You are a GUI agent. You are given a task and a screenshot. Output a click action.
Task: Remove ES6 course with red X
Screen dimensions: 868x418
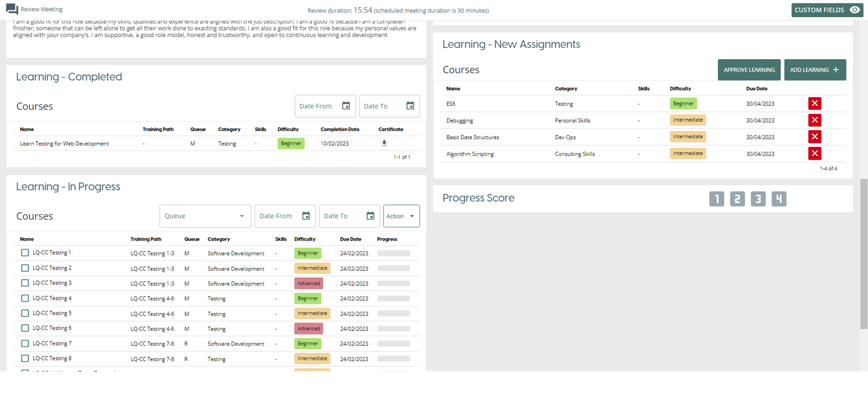[814, 103]
